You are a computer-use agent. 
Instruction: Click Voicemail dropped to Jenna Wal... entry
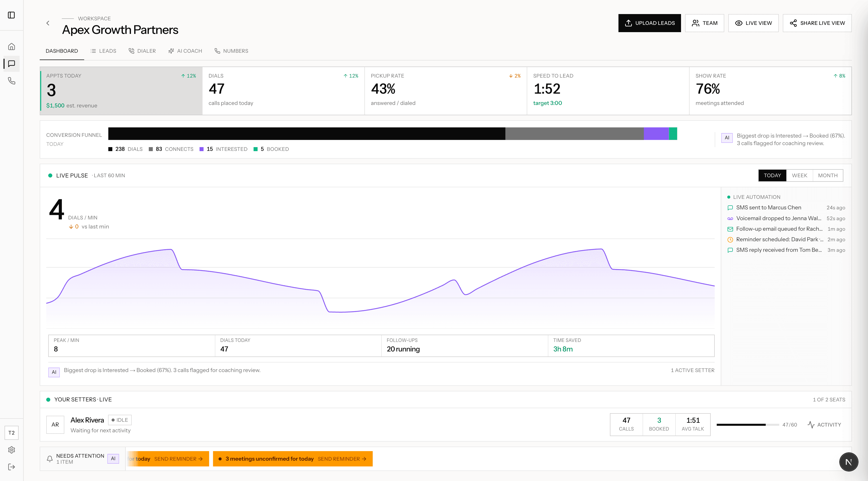coord(786,218)
